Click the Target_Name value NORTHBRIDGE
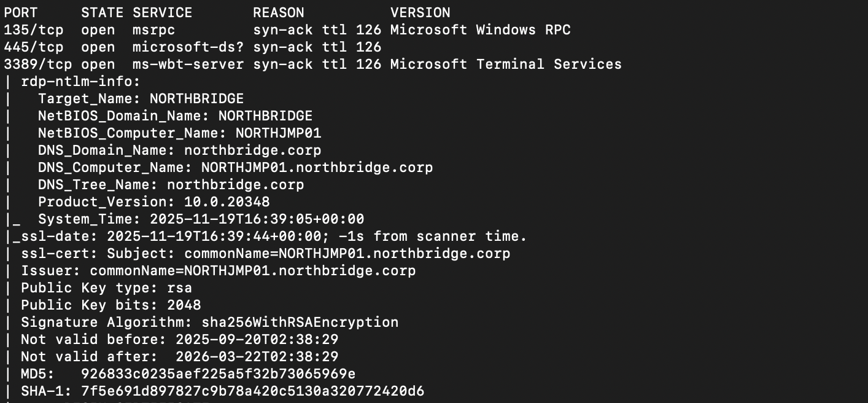Screen dimensions: 868x403 196,98
